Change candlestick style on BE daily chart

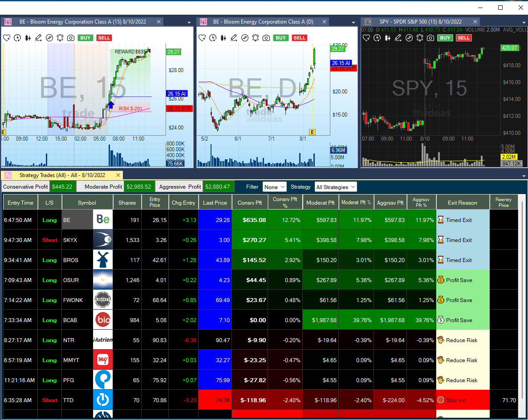point(223,38)
